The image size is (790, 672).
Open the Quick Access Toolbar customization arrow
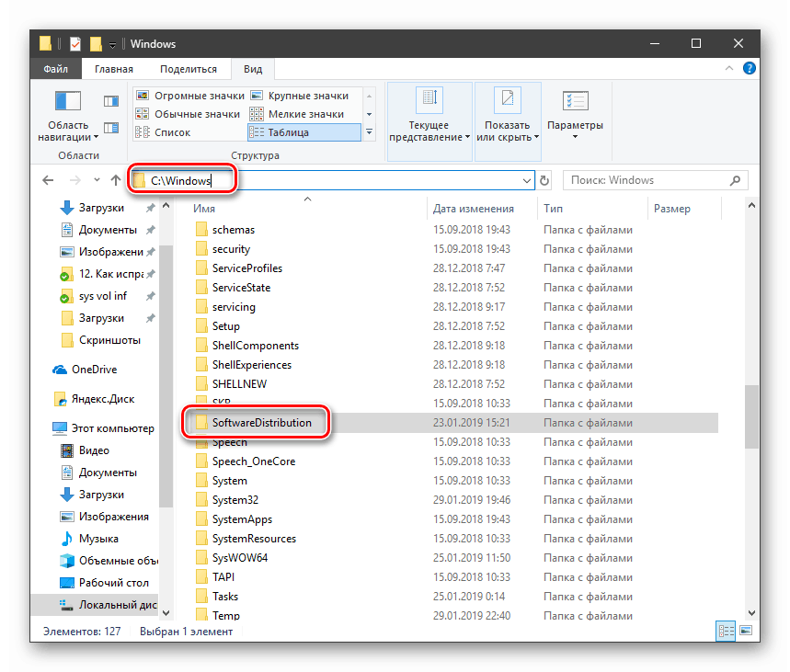(110, 43)
